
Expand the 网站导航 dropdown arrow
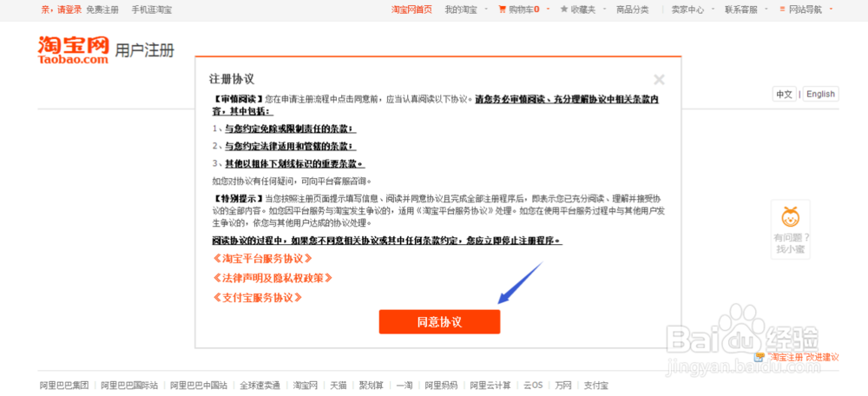pyautogui.click(x=831, y=9)
